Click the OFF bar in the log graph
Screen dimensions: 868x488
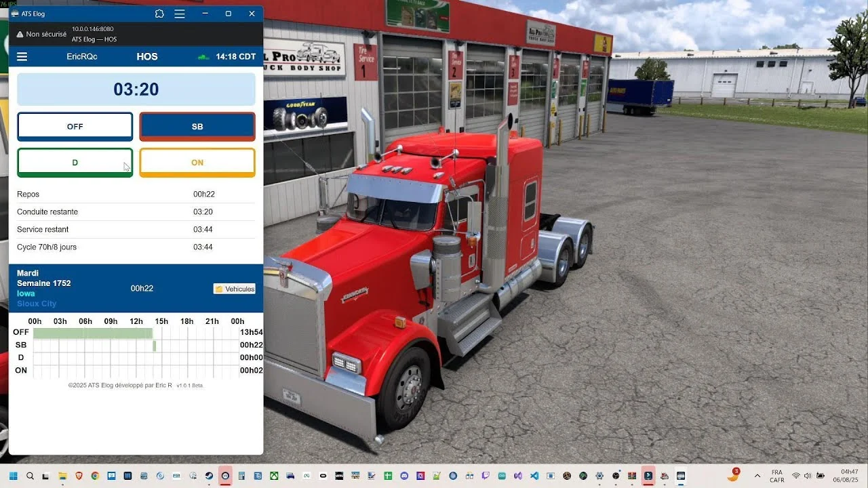click(x=93, y=333)
